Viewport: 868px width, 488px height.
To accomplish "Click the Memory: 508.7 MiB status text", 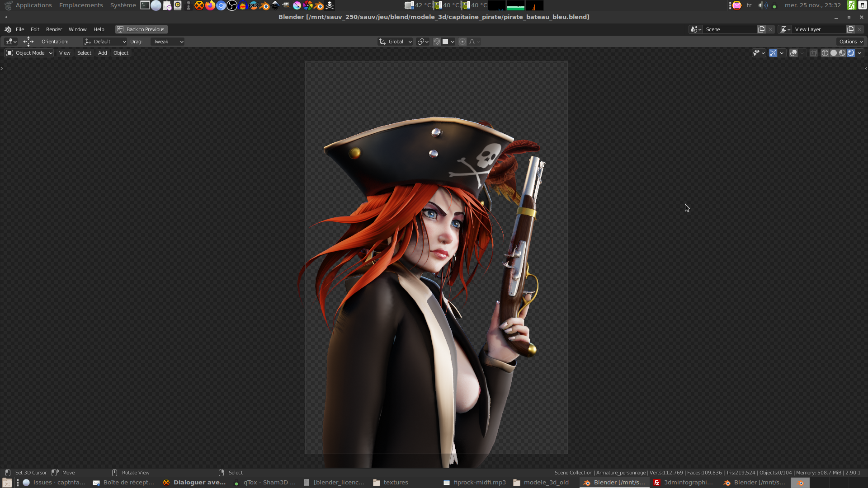I will click(819, 473).
